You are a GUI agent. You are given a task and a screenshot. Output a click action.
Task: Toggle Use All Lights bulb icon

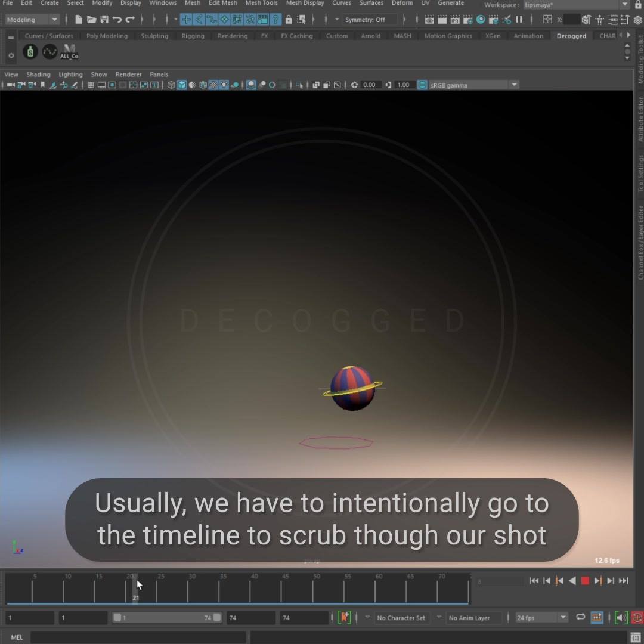(x=224, y=85)
